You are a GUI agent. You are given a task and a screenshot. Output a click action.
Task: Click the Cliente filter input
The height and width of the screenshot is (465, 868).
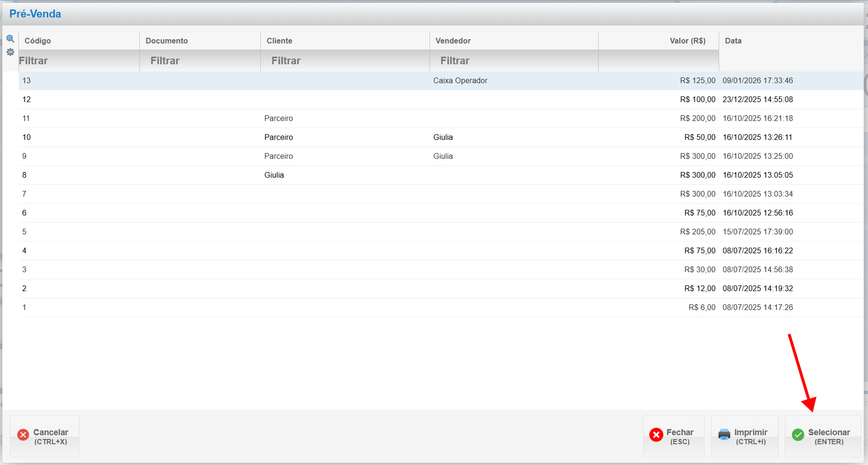345,61
